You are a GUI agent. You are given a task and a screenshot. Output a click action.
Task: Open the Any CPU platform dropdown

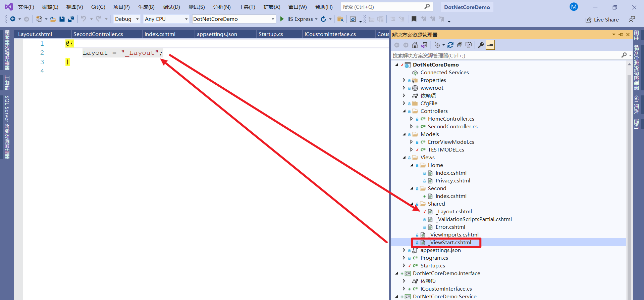166,19
